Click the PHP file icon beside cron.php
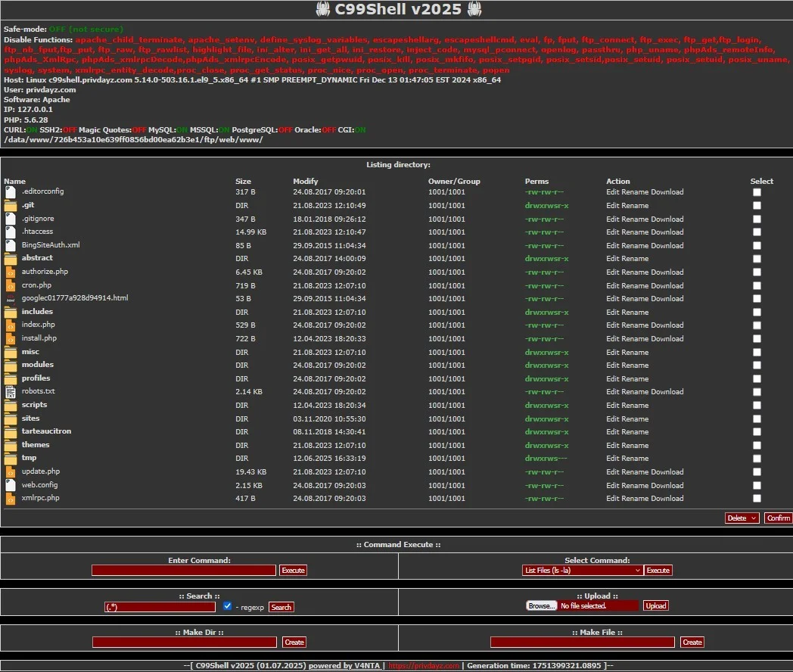This screenshot has height=672, width=793. click(10, 285)
